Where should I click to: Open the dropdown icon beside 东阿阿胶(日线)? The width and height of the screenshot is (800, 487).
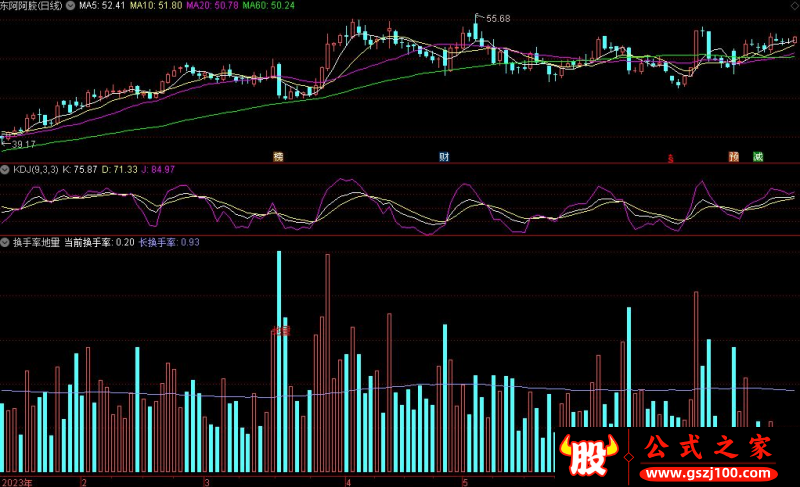point(71,6)
